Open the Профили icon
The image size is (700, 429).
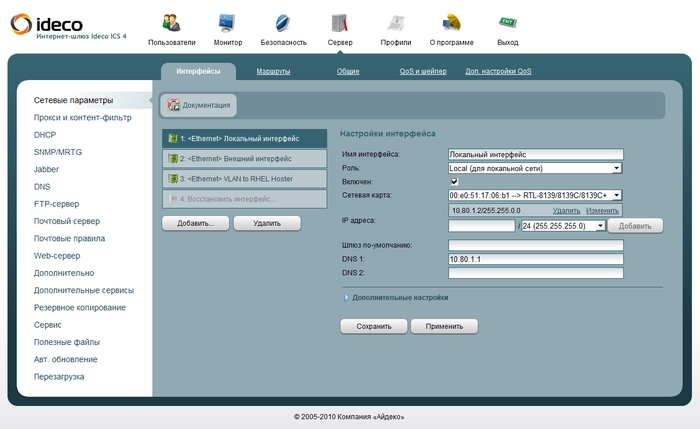(x=395, y=23)
